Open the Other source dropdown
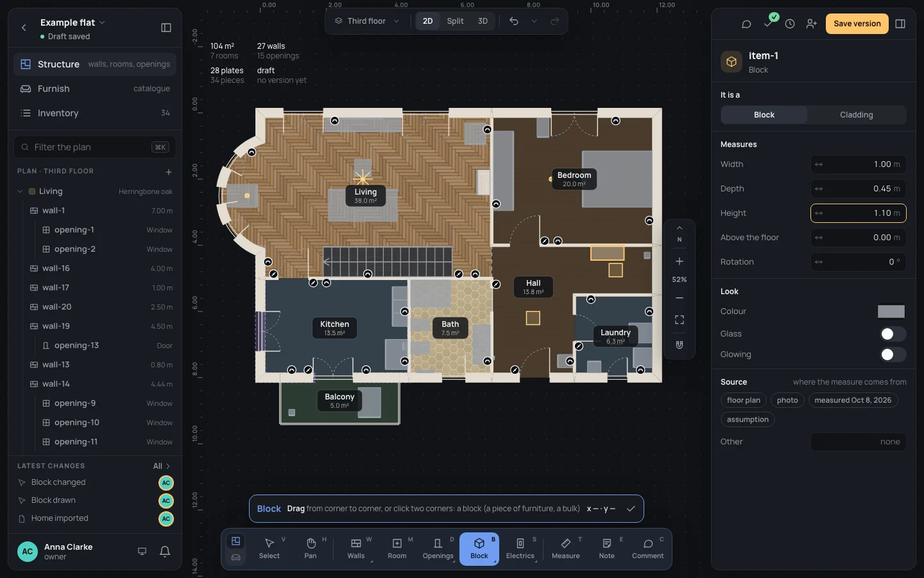 (x=859, y=442)
